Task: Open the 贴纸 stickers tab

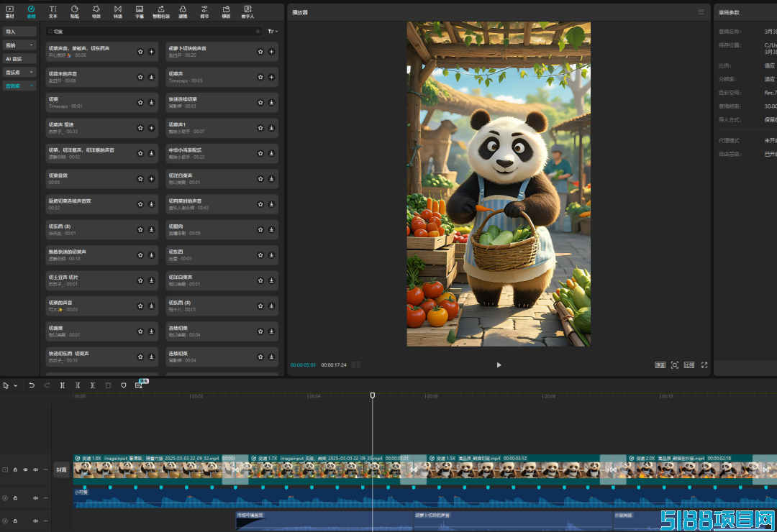Action: (x=74, y=12)
